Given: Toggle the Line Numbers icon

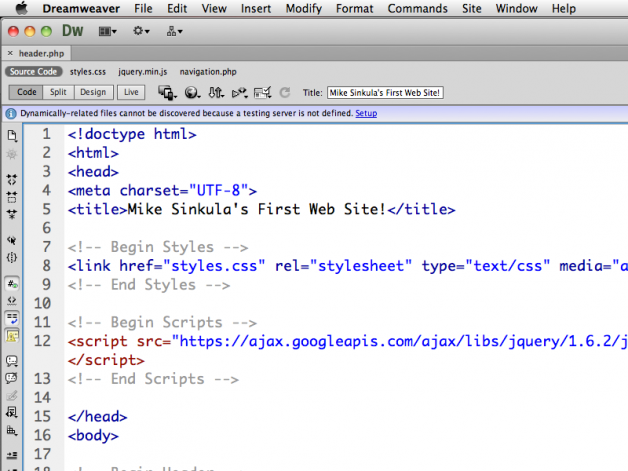Looking at the screenshot, I should tap(12, 284).
